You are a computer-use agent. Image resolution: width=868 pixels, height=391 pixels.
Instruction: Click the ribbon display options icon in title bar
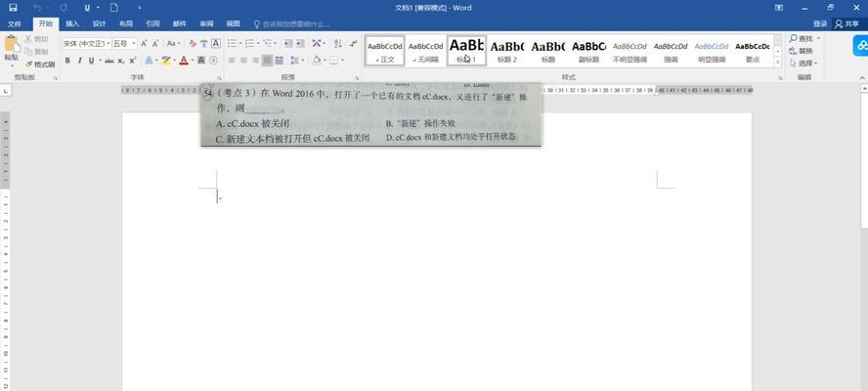(x=779, y=8)
